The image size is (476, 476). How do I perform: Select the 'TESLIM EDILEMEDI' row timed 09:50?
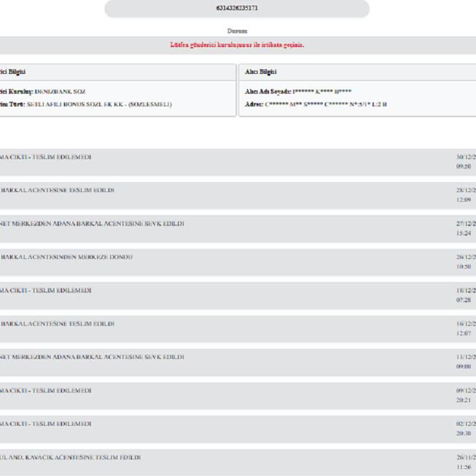tap(238, 162)
